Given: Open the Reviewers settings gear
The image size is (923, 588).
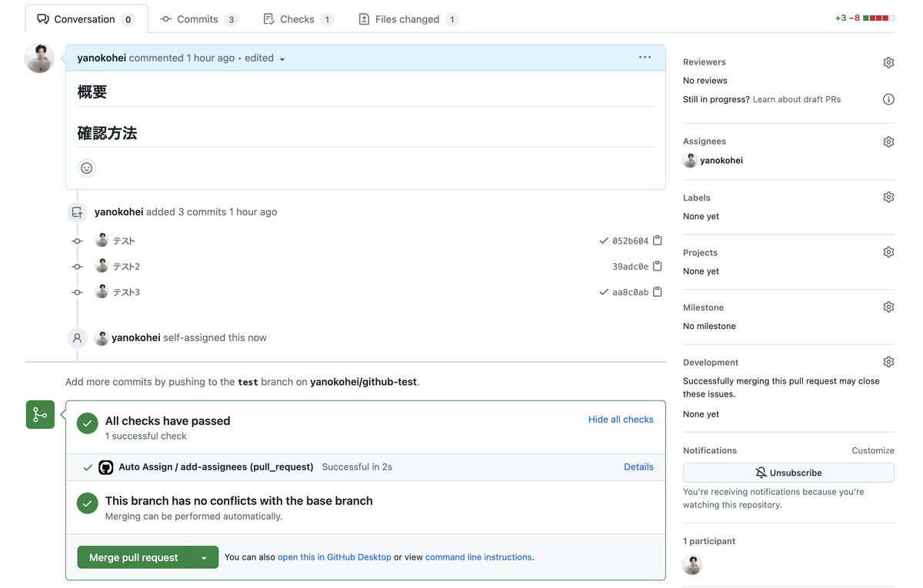Looking at the screenshot, I should [888, 61].
